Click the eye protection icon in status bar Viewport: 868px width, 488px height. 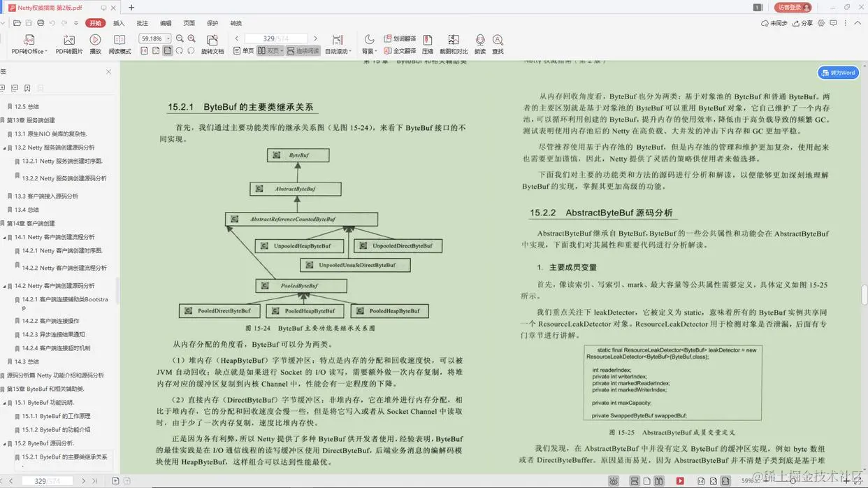(x=613, y=481)
